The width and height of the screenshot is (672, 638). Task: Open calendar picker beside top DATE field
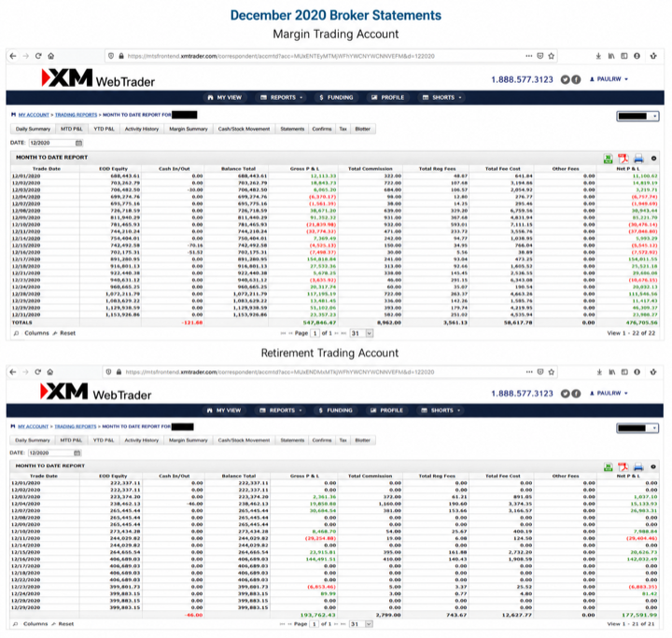click(x=78, y=143)
